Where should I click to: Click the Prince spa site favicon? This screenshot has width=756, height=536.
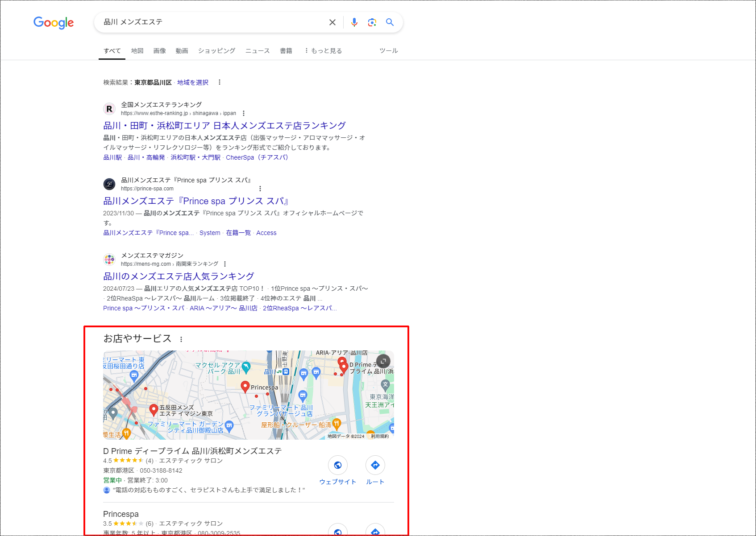109,184
